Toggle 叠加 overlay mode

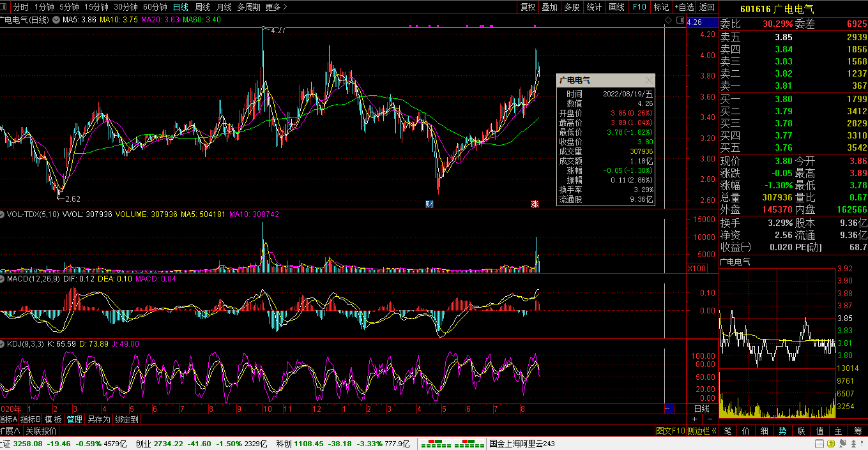point(549,7)
